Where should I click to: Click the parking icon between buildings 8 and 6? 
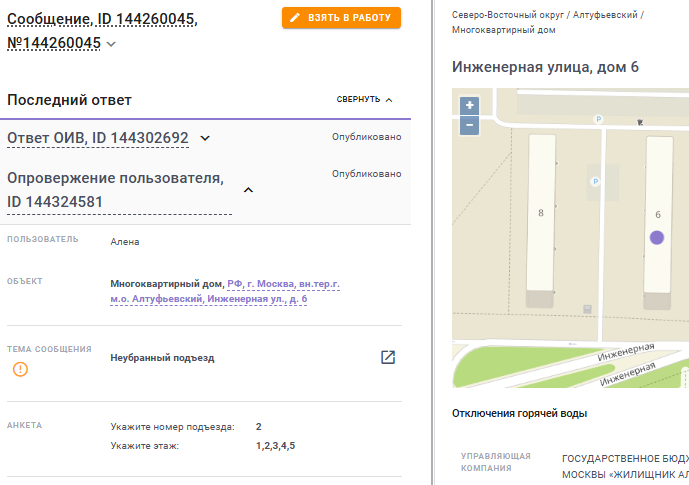click(595, 181)
